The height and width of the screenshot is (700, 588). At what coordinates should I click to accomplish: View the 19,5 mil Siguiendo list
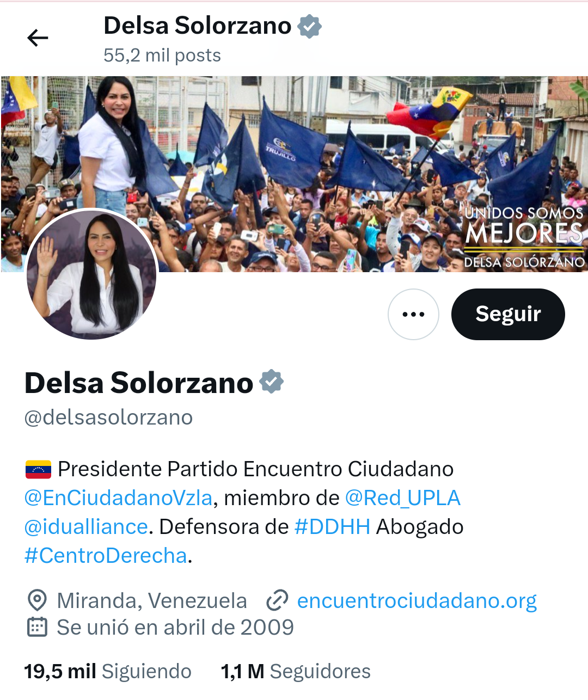click(x=108, y=671)
